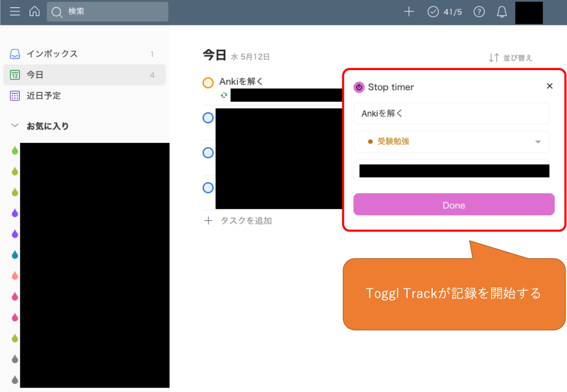Edit the Ankiを解く timer description field
Viewport: 567px width, 392px height.
pos(452,113)
